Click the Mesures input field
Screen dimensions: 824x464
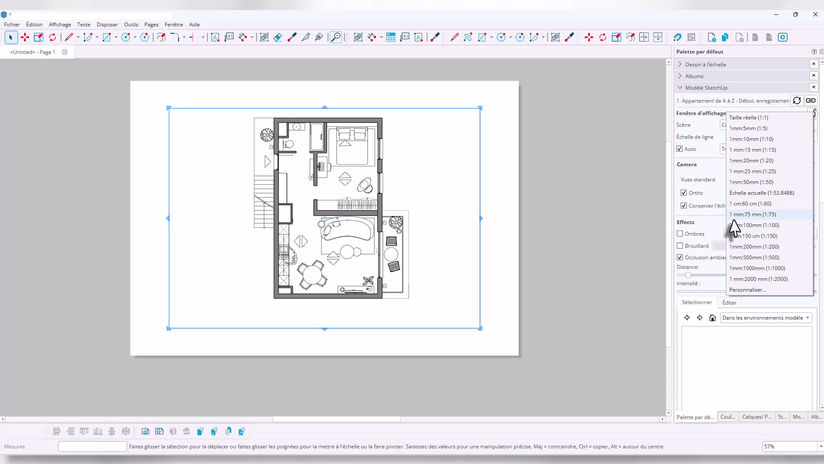click(x=92, y=446)
